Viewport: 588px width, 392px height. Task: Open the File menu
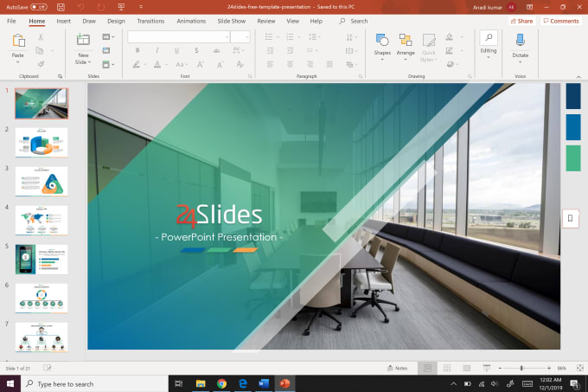11,21
